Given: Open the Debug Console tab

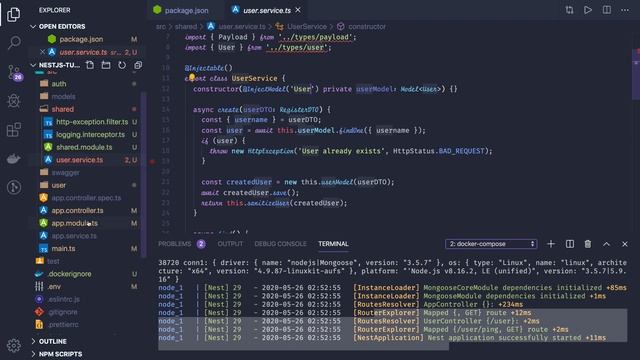Looking at the screenshot, I should [280, 244].
